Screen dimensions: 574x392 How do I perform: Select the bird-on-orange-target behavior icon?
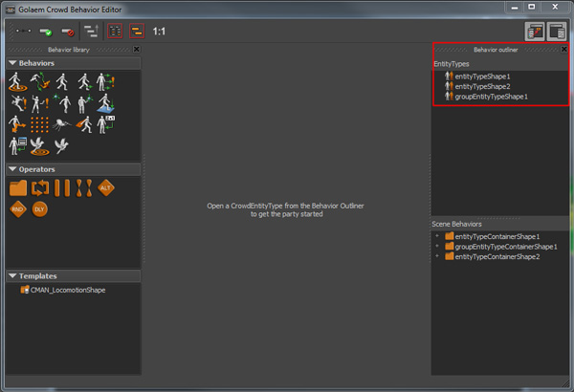(x=39, y=146)
